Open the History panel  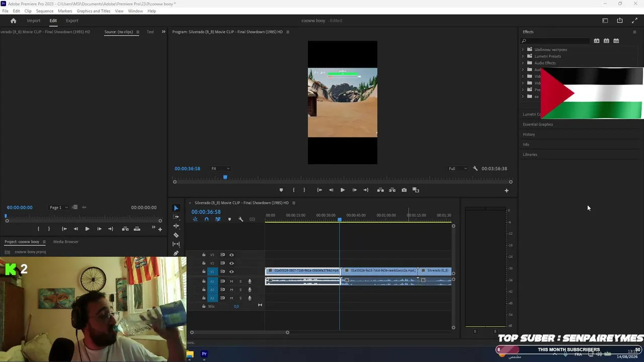pyautogui.click(x=529, y=135)
